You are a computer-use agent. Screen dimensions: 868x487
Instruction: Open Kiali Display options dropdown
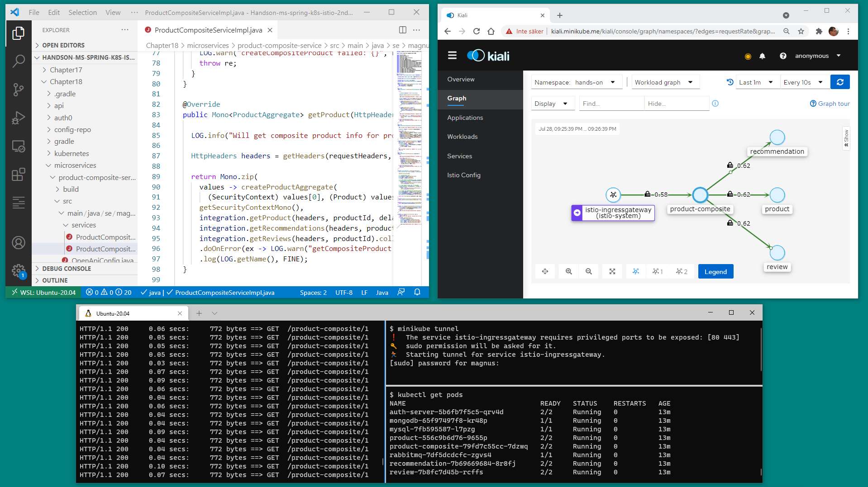tap(553, 103)
